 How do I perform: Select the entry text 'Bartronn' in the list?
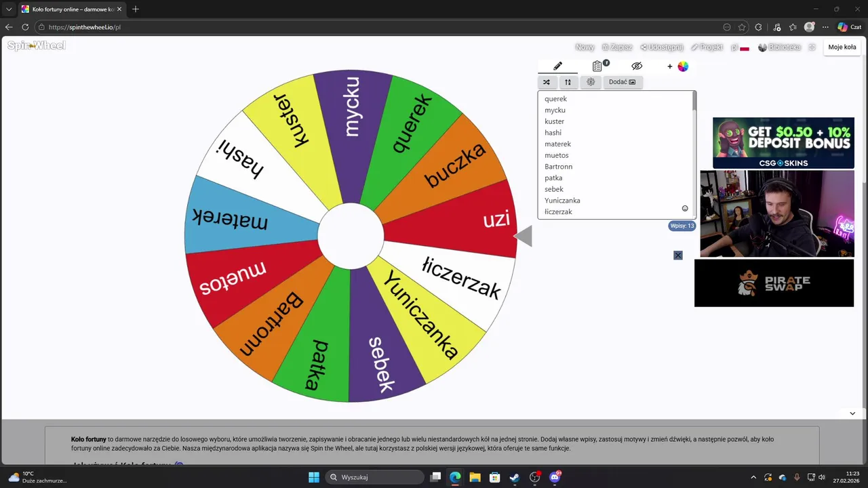(558, 167)
